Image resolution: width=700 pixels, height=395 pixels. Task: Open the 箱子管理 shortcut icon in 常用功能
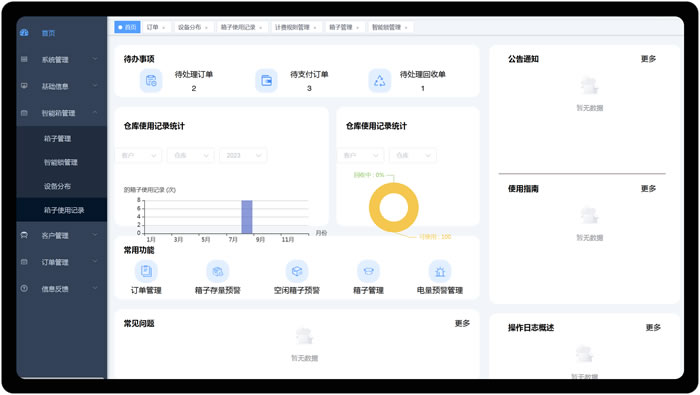pyautogui.click(x=368, y=271)
